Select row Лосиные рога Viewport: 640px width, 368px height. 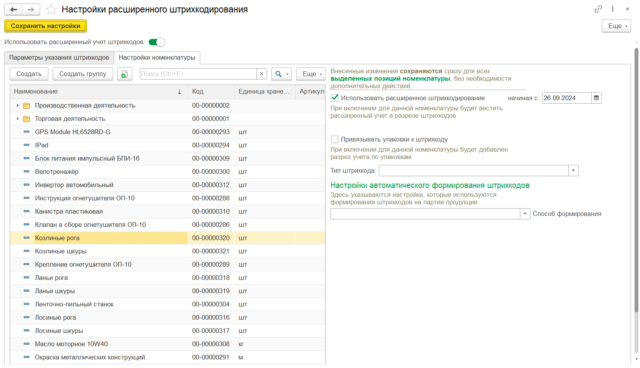pos(167,317)
